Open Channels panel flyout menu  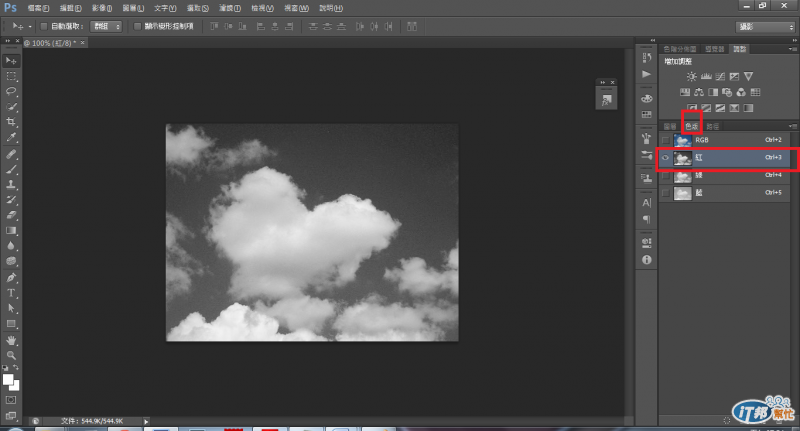click(x=792, y=126)
